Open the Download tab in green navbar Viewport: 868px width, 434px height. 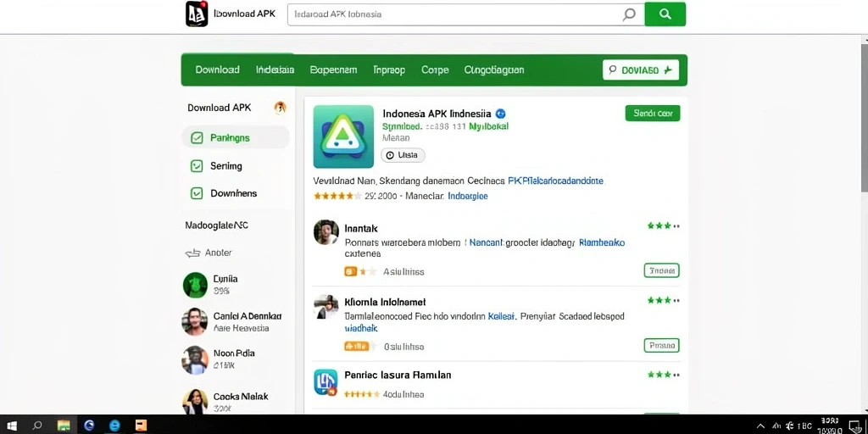[218, 70]
